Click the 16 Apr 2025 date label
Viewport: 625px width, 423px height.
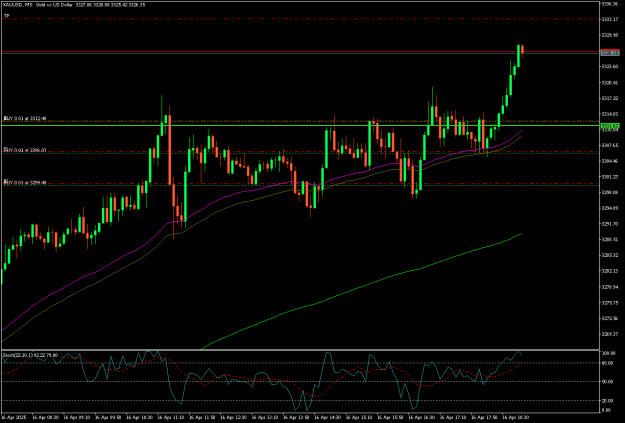tap(12, 417)
